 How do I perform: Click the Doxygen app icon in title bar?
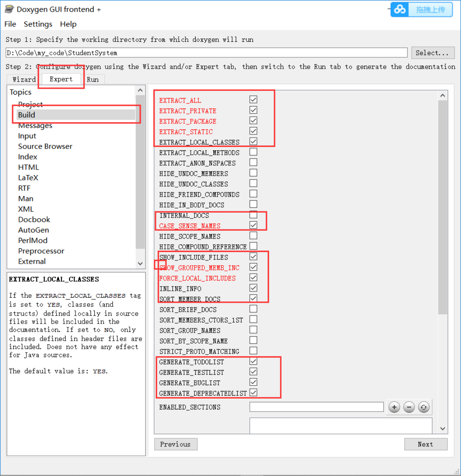(9, 9)
